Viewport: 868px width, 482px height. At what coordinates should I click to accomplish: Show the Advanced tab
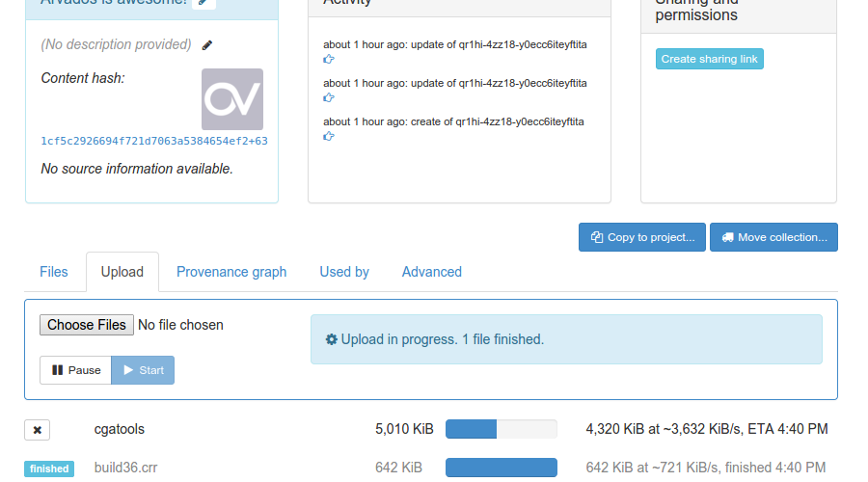click(x=431, y=272)
